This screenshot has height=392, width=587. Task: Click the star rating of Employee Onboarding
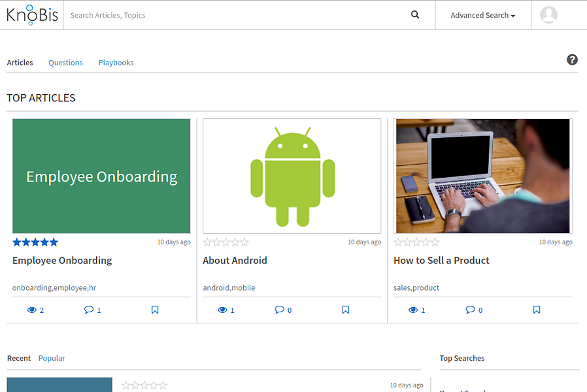pos(35,242)
